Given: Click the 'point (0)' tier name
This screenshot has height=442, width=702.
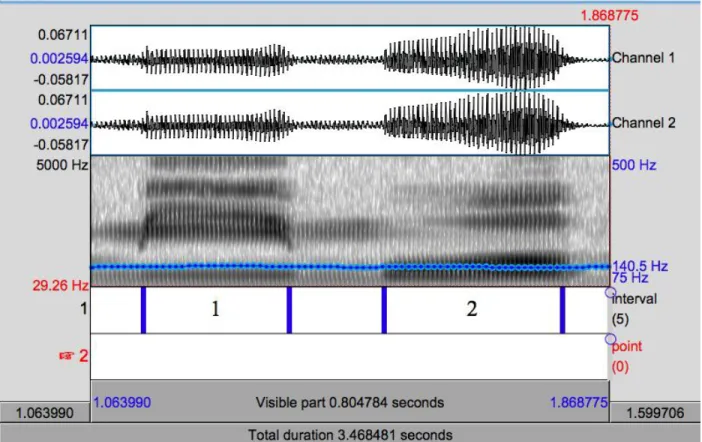Looking at the screenshot, I should pyautogui.click(x=627, y=356).
